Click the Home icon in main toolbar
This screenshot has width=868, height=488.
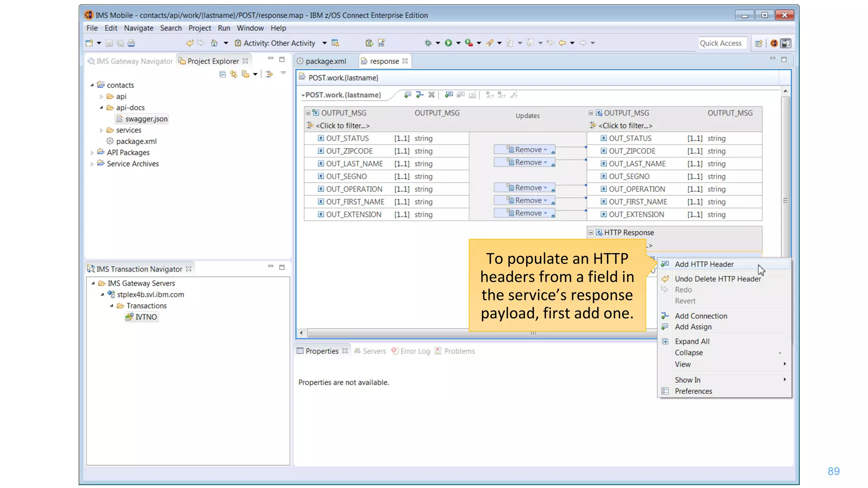[214, 43]
